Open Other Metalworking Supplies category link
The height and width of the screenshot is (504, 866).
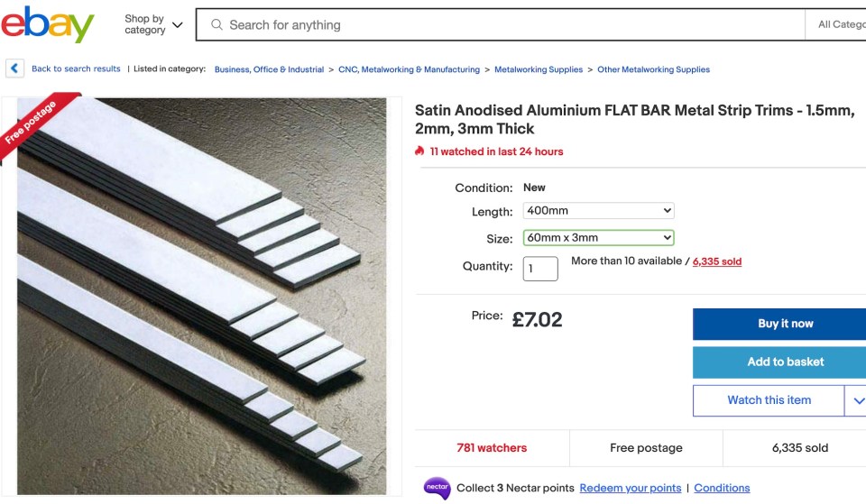tap(653, 69)
